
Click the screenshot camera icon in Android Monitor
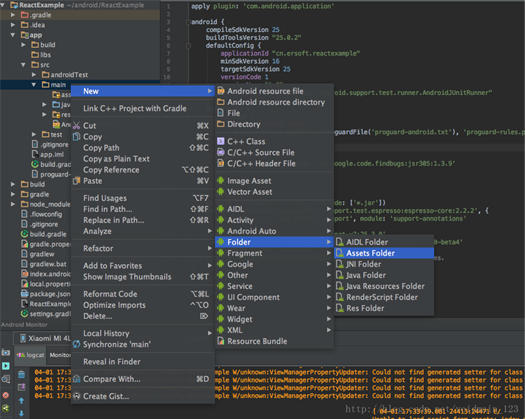pyautogui.click(x=6, y=352)
